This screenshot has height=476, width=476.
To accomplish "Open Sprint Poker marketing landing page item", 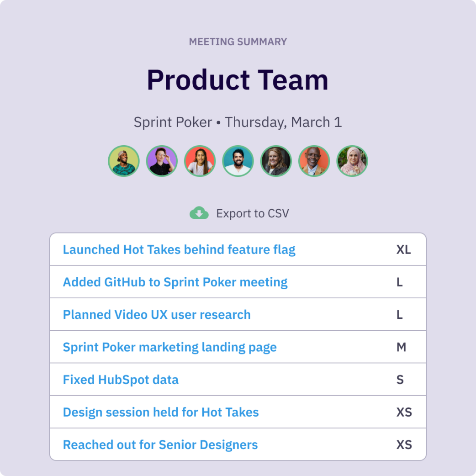I will [169, 347].
